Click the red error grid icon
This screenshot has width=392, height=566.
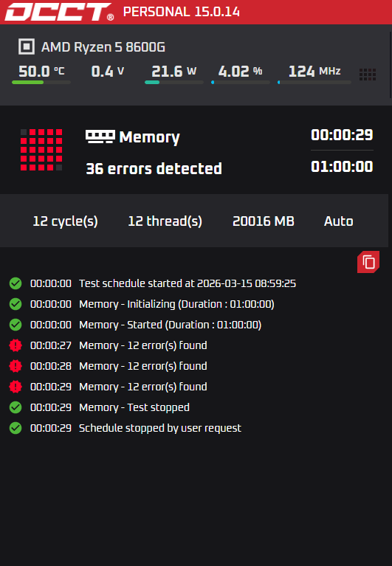pos(41,150)
